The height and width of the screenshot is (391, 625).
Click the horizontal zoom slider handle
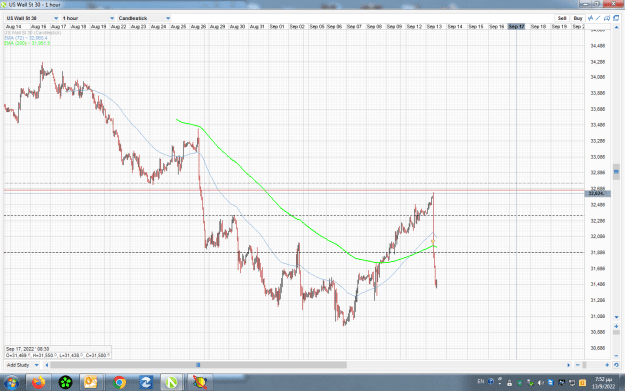tap(584, 365)
